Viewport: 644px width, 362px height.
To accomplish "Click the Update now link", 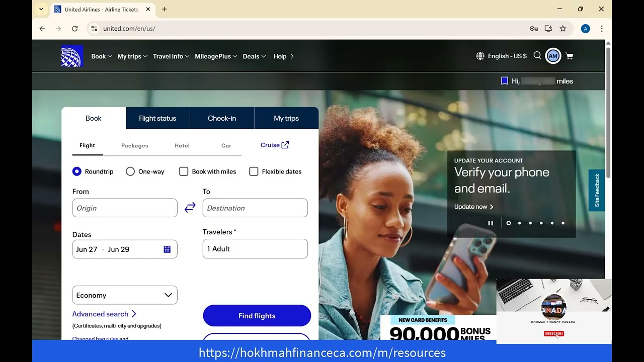I will point(474,207).
